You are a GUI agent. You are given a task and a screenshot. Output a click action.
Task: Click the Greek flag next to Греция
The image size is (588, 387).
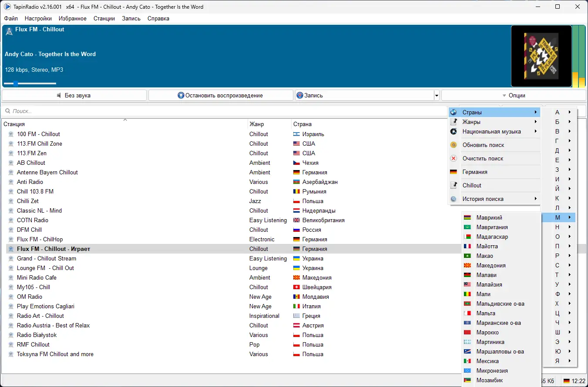[x=297, y=316]
